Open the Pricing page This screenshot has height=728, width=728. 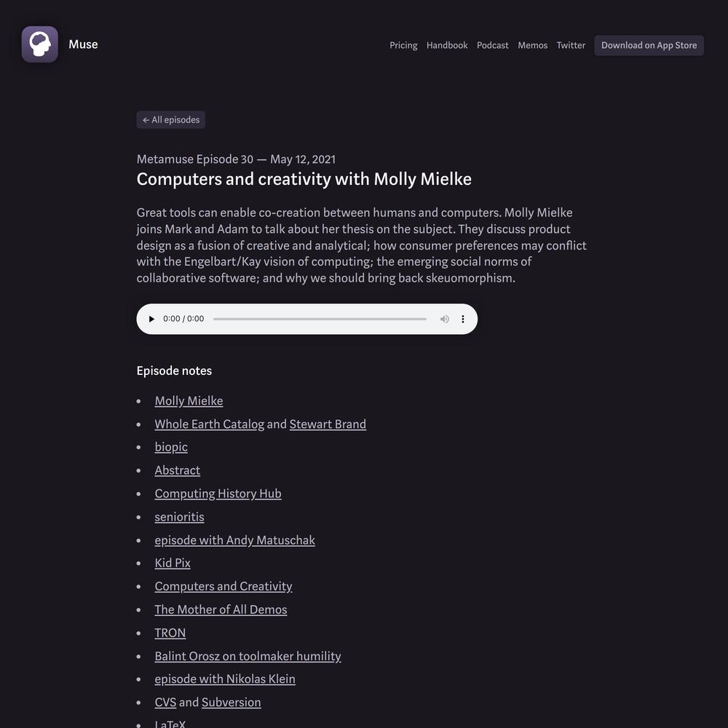[x=403, y=45]
